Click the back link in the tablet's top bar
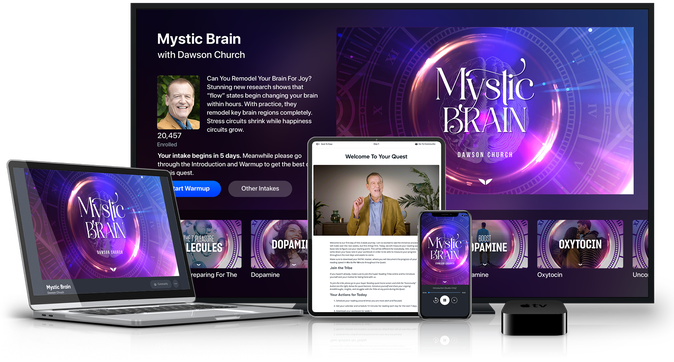 coord(324,144)
